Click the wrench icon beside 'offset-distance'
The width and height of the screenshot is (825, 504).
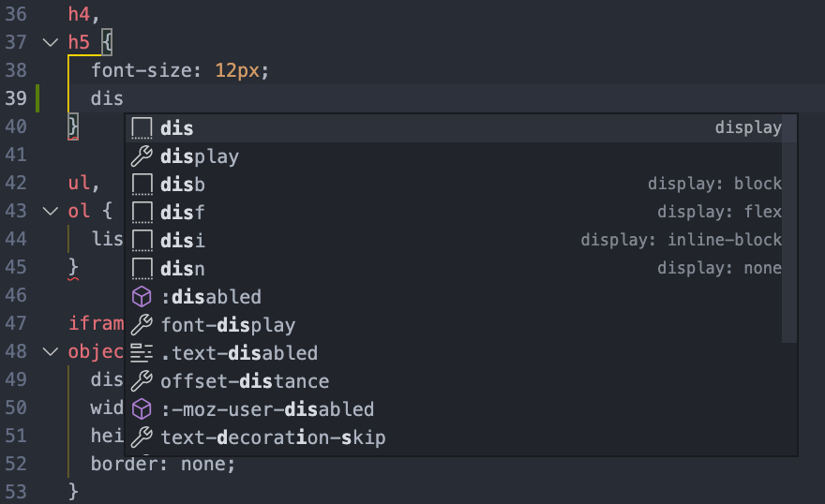click(142, 381)
